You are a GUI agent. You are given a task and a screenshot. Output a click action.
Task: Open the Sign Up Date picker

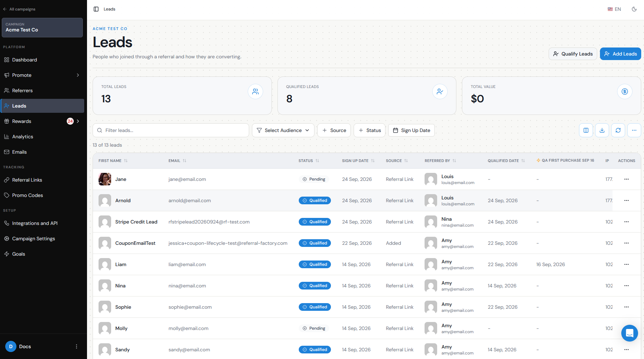point(411,130)
